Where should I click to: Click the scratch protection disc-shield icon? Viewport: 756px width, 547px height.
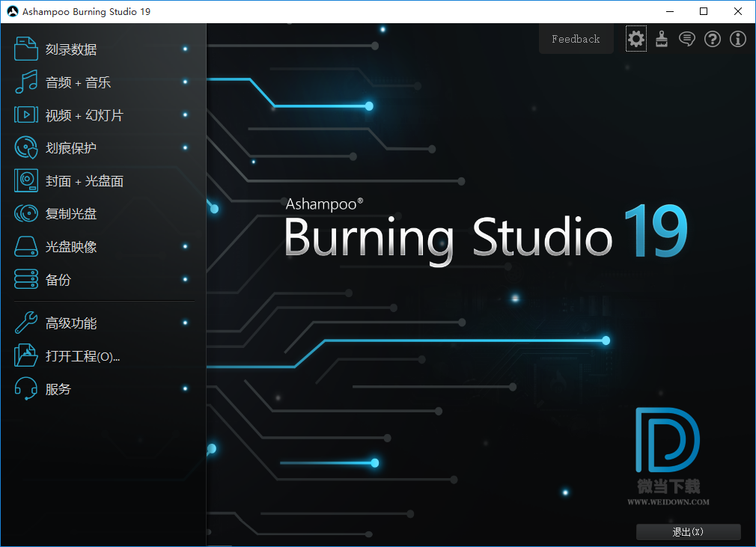click(26, 147)
